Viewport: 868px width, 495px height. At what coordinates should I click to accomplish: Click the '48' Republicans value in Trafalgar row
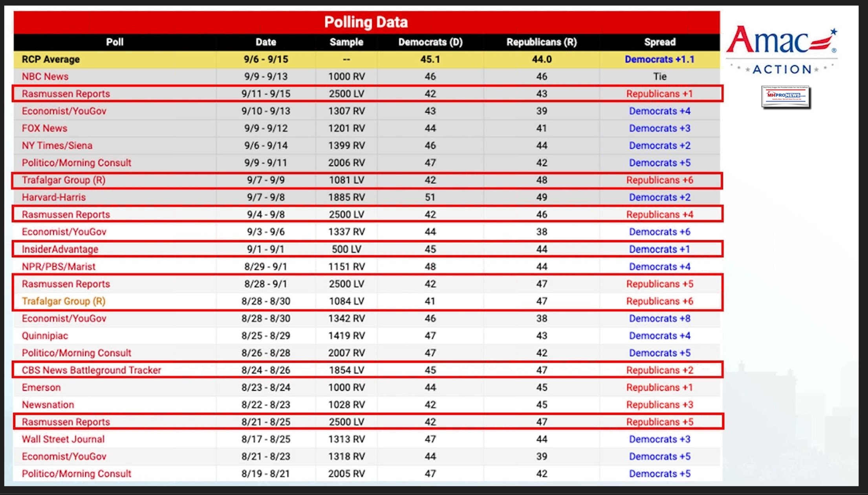(x=542, y=180)
